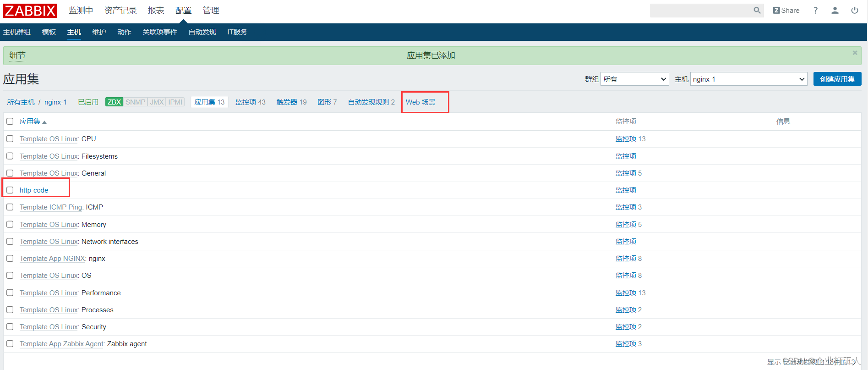Open the 监测中 top menu
The width and height of the screenshot is (868, 370).
(x=81, y=11)
